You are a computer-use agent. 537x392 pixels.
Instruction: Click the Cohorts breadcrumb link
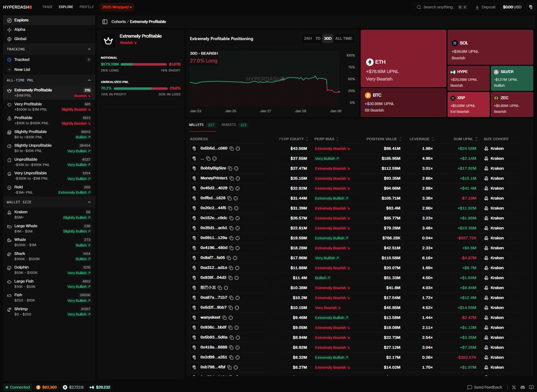click(x=119, y=21)
